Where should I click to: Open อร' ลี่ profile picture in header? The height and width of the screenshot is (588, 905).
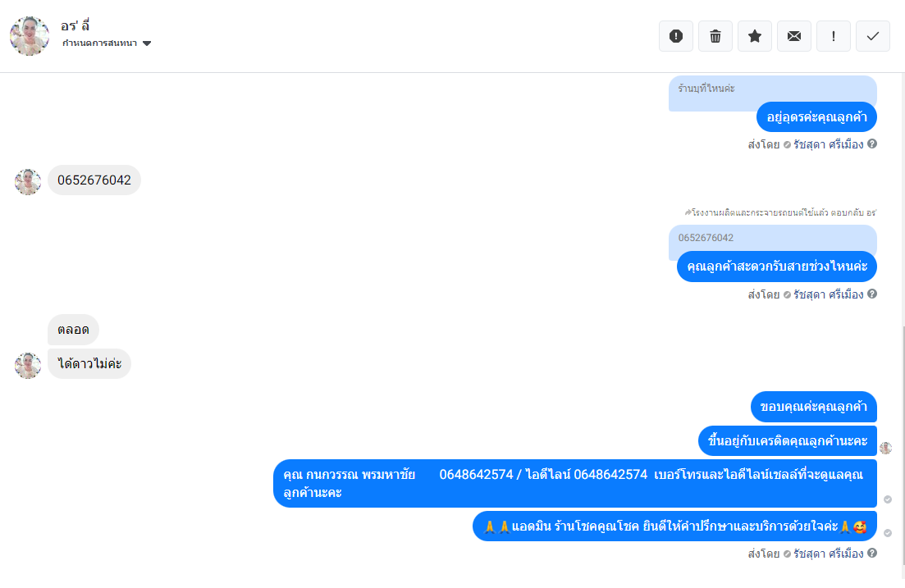(x=30, y=36)
